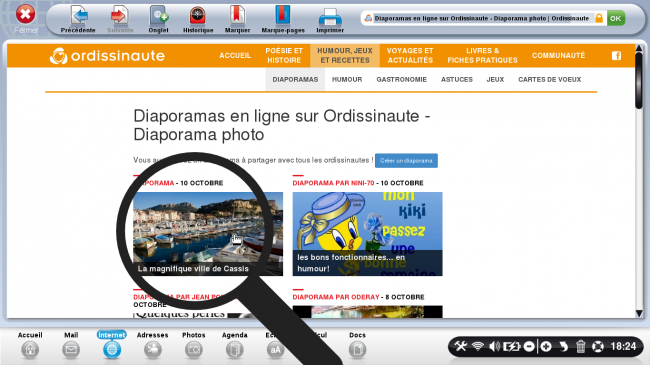Open the VOYAGES ET ACTUALITÉS menu

click(x=410, y=56)
